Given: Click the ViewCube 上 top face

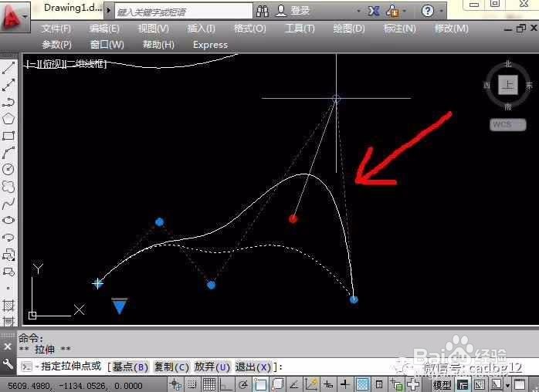Looking at the screenshot, I should pos(508,85).
